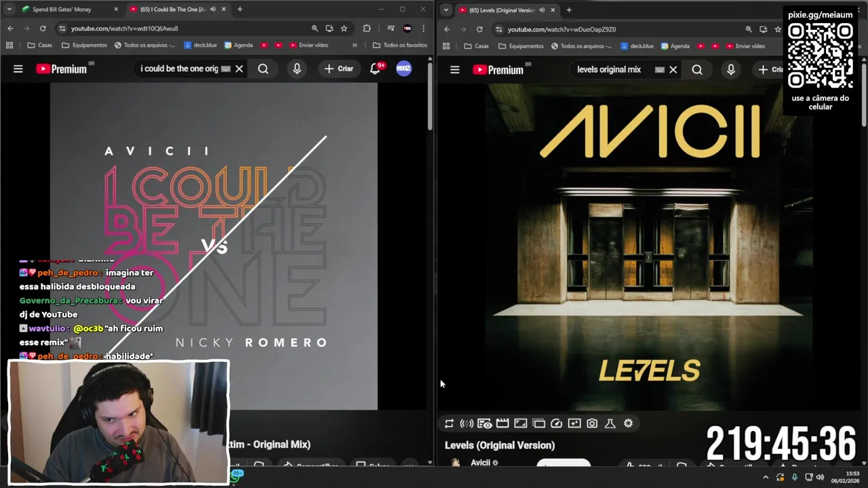Image resolution: width=868 pixels, height=488 pixels.
Task: Open the eye-on-card icon under Levels
Action: tap(484, 424)
